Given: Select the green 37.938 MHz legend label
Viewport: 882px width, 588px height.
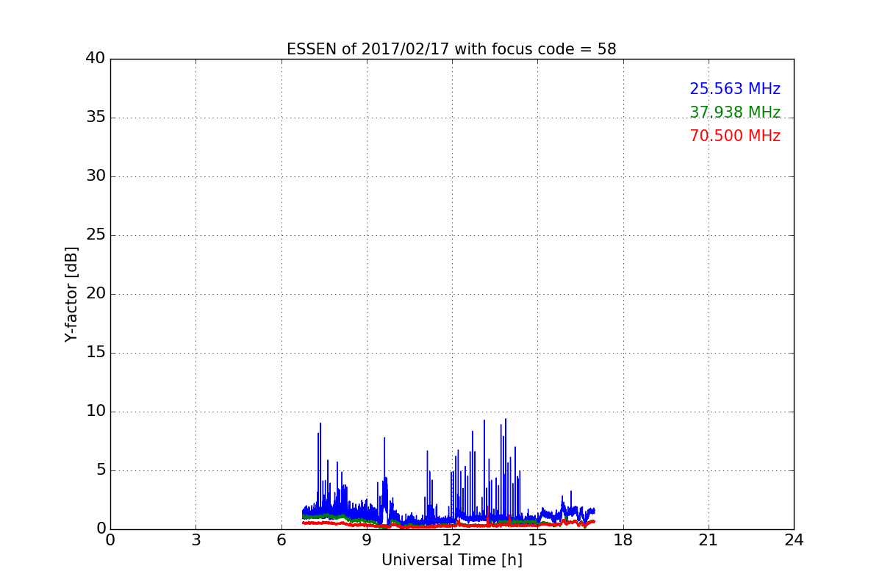Looking at the screenshot, I should pos(735,112).
